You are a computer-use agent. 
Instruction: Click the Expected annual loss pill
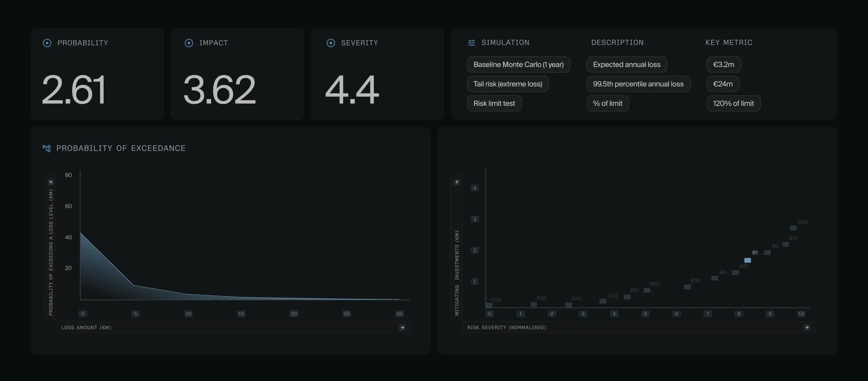pos(627,64)
